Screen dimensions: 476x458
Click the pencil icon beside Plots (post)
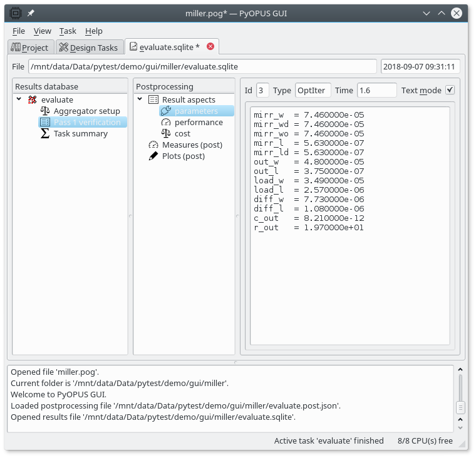[x=153, y=156]
